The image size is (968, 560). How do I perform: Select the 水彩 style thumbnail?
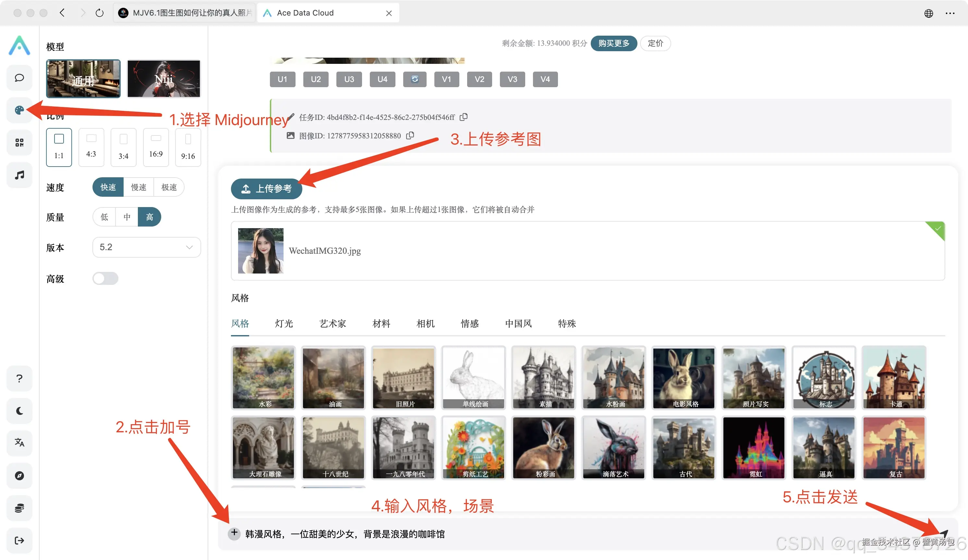pos(263,377)
